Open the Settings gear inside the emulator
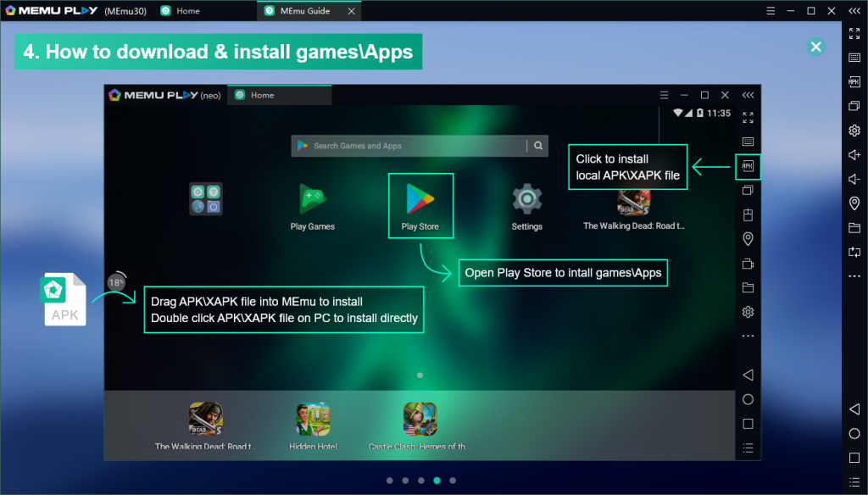This screenshot has height=495, width=868. [526, 197]
